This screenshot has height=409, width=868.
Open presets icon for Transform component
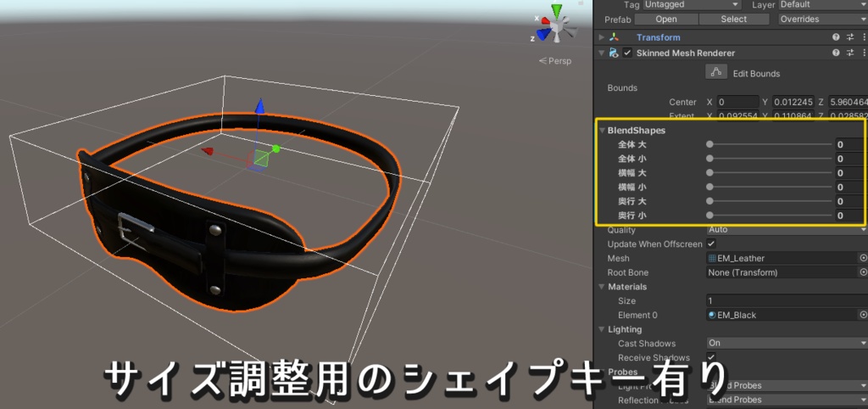coord(850,37)
